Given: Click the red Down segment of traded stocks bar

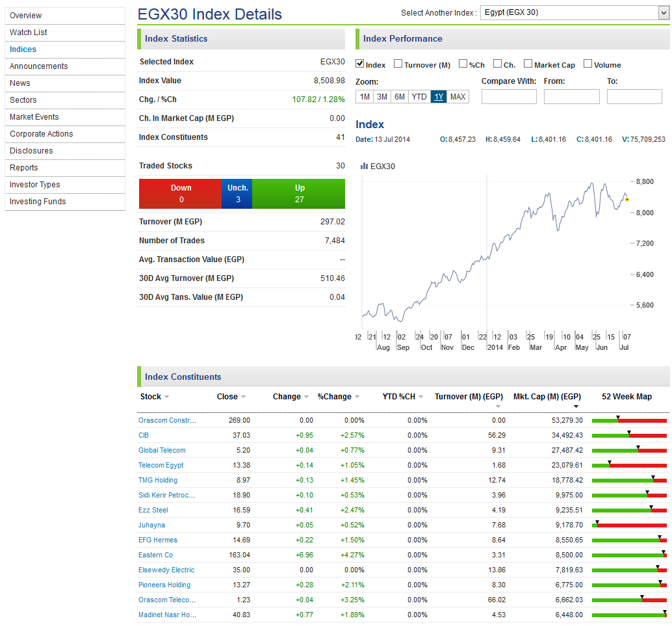Looking at the screenshot, I should tap(181, 194).
